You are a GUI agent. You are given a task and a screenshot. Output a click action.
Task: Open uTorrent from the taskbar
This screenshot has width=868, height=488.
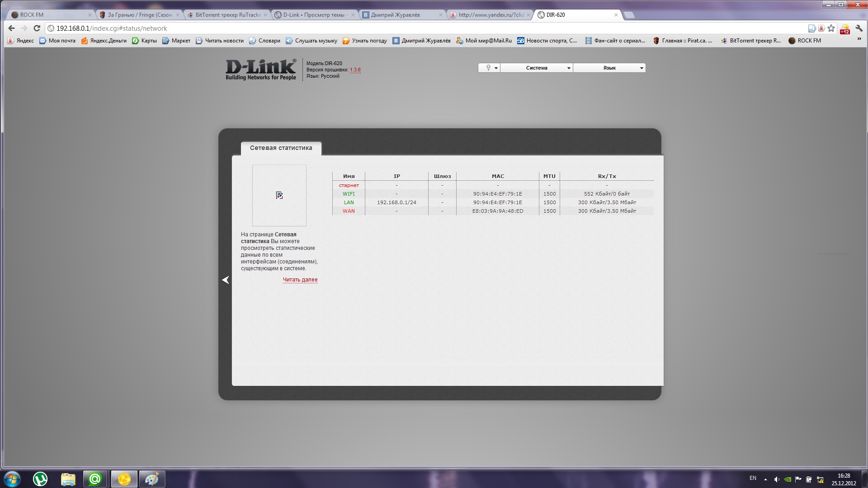point(40,479)
